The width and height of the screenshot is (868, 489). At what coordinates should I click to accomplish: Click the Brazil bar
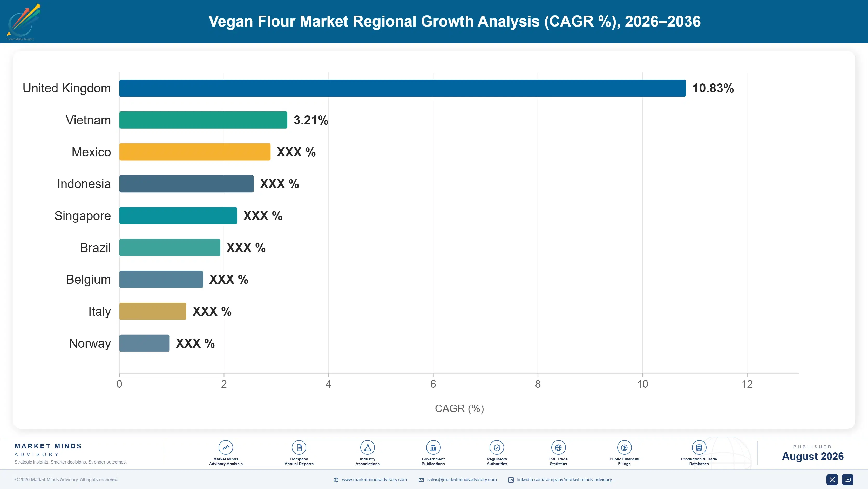169,248
